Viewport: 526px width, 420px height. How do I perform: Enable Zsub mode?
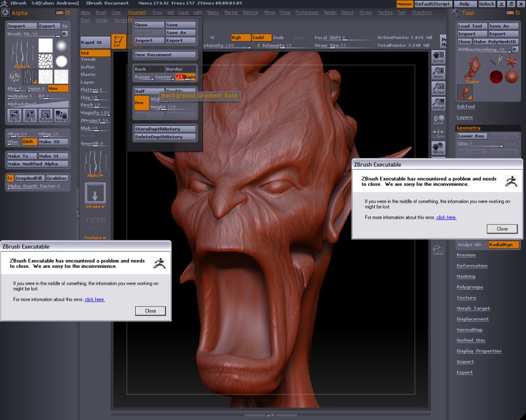pyautogui.click(x=278, y=38)
